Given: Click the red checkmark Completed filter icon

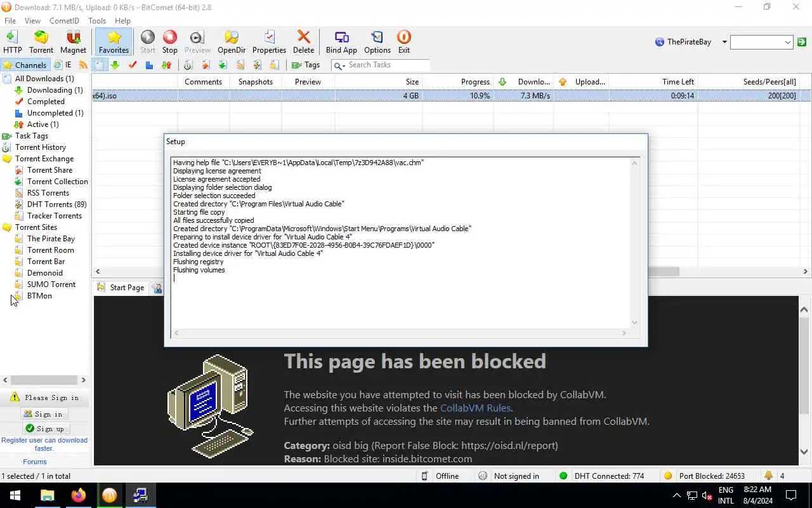Looking at the screenshot, I should [x=133, y=65].
